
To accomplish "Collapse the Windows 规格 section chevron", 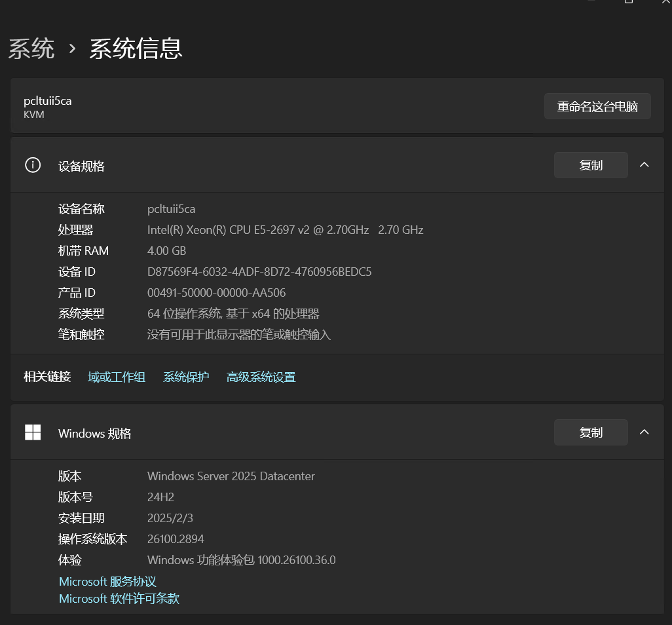I will coord(644,432).
